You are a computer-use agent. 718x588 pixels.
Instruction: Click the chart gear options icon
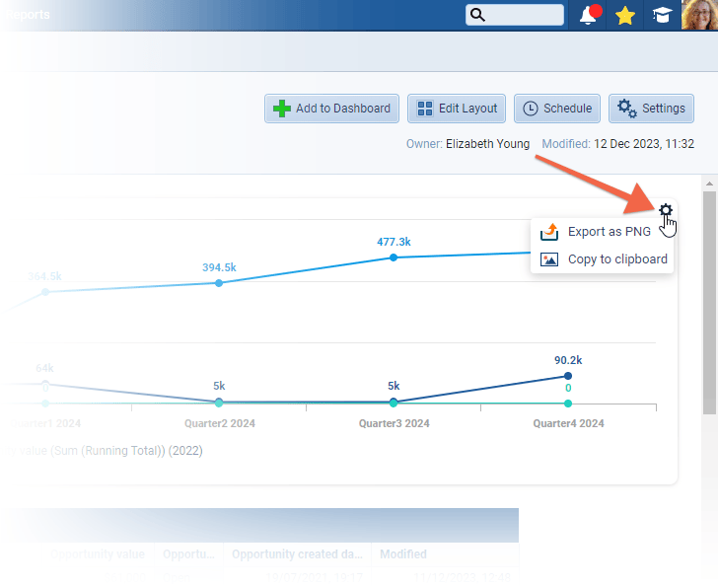[x=666, y=210]
